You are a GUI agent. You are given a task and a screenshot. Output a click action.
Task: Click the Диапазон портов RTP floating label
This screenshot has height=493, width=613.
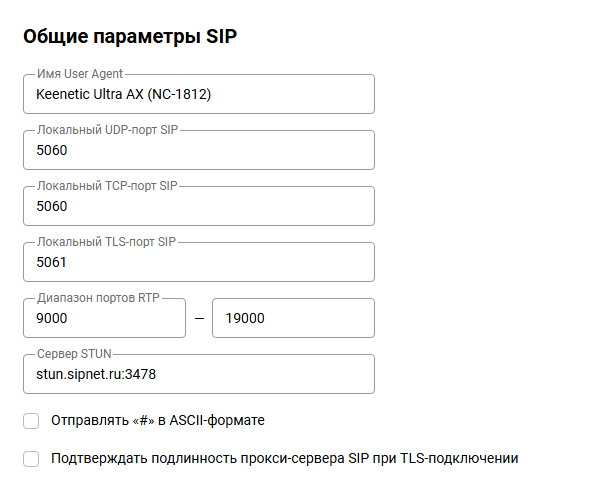[98, 298]
